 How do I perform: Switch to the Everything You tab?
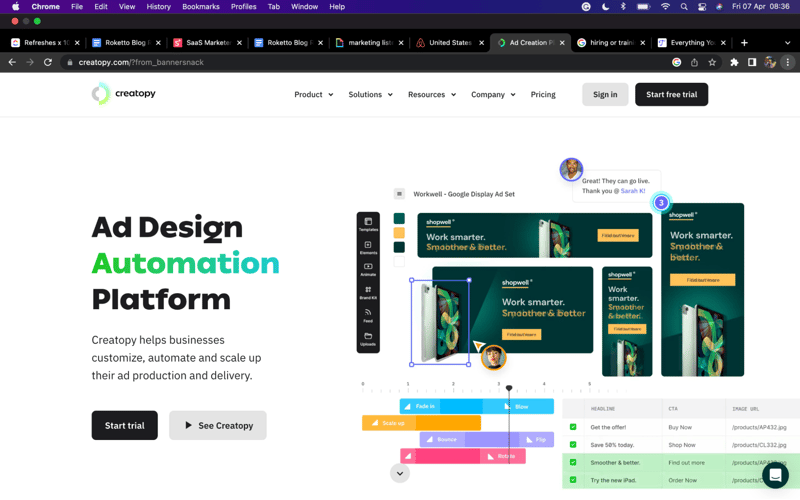[x=692, y=43]
